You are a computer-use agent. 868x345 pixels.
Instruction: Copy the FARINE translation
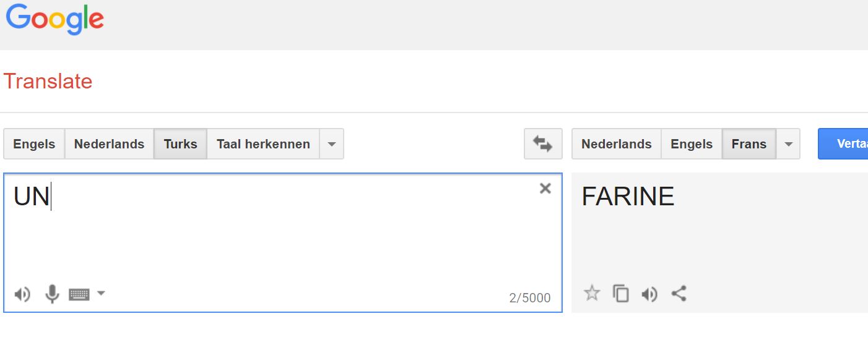click(621, 294)
